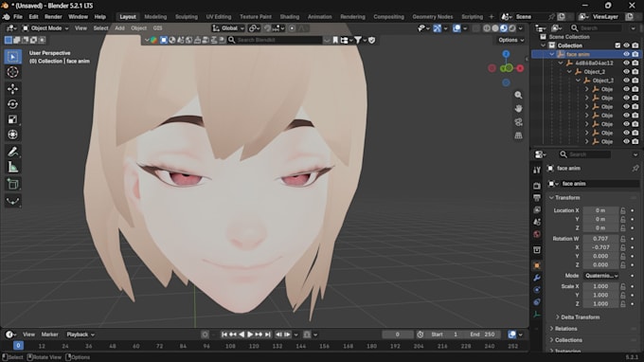
Task: Choose the Move tool
Action: coord(12,89)
